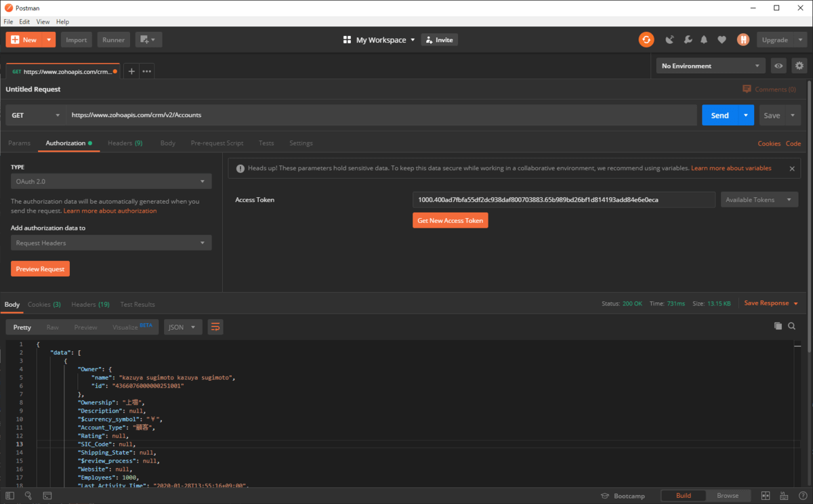Open the user avatar menu

[743, 40]
